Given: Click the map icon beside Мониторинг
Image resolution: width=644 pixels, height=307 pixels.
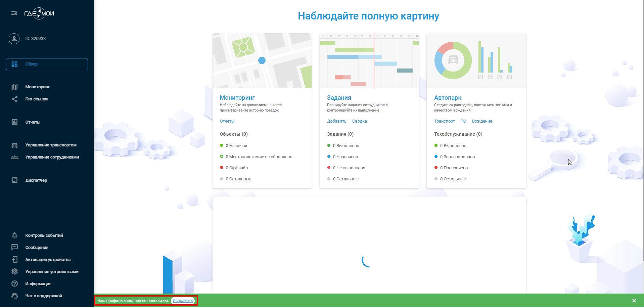Looking at the screenshot, I should point(14,87).
